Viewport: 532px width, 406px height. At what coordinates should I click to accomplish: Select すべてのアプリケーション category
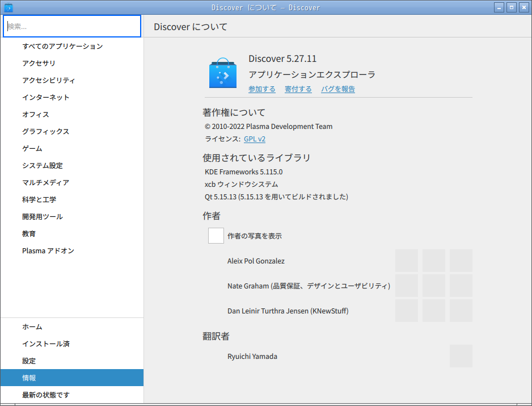pyautogui.click(x=72, y=46)
